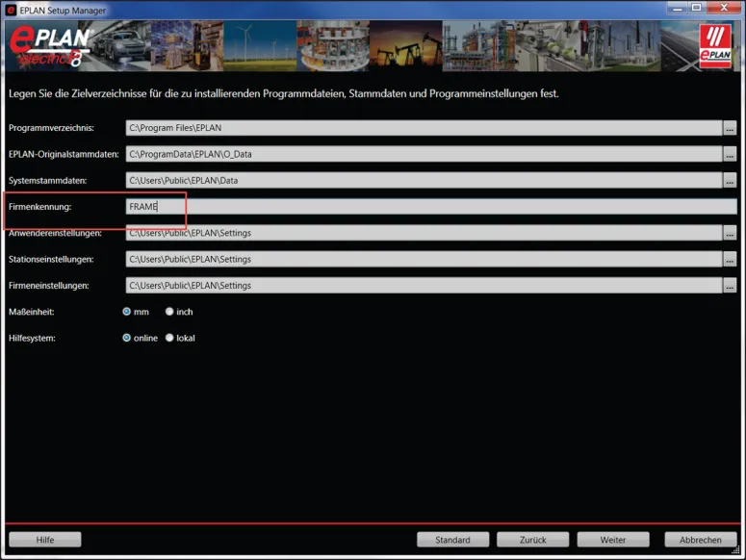The image size is (746, 560).
Task: Click the EPLAN icon in the title bar
Action: tap(11, 10)
